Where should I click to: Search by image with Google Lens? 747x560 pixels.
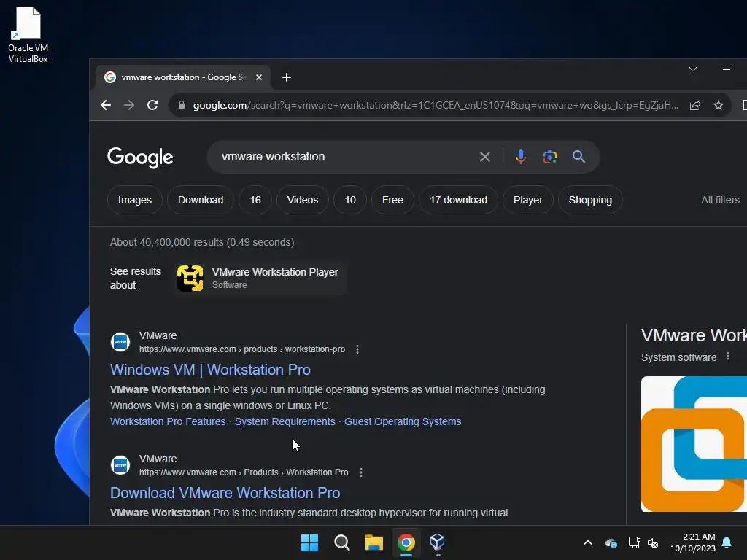tap(550, 157)
